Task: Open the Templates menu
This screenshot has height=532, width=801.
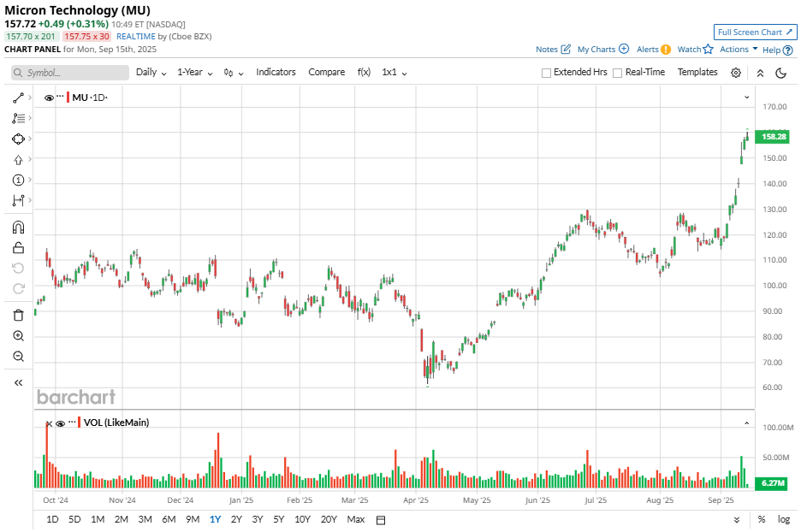Action: coord(697,72)
